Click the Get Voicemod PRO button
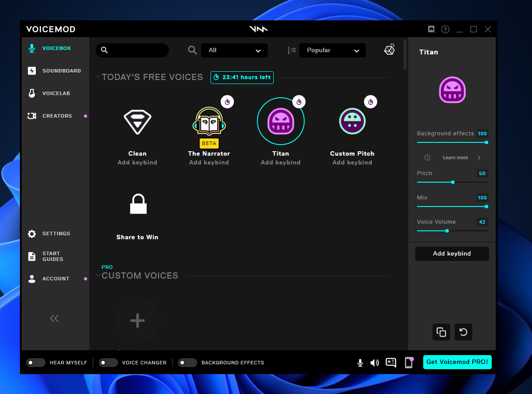This screenshot has width=532, height=394. point(457,362)
